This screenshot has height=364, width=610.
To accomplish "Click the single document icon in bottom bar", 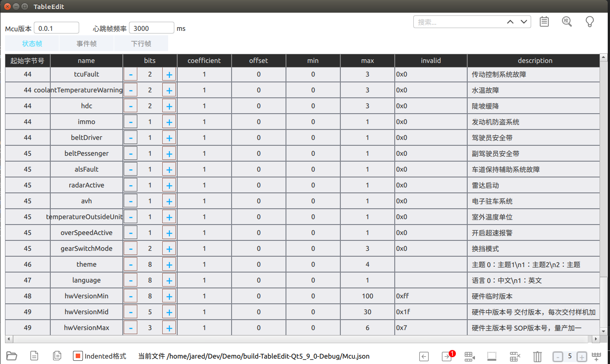I will point(34,356).
